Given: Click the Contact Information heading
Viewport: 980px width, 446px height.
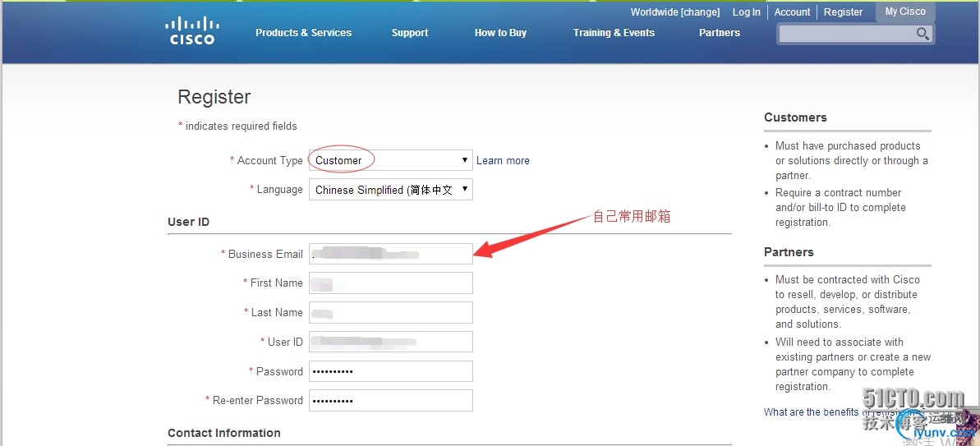Looking at the screenshot, I should tap(223, 433).
